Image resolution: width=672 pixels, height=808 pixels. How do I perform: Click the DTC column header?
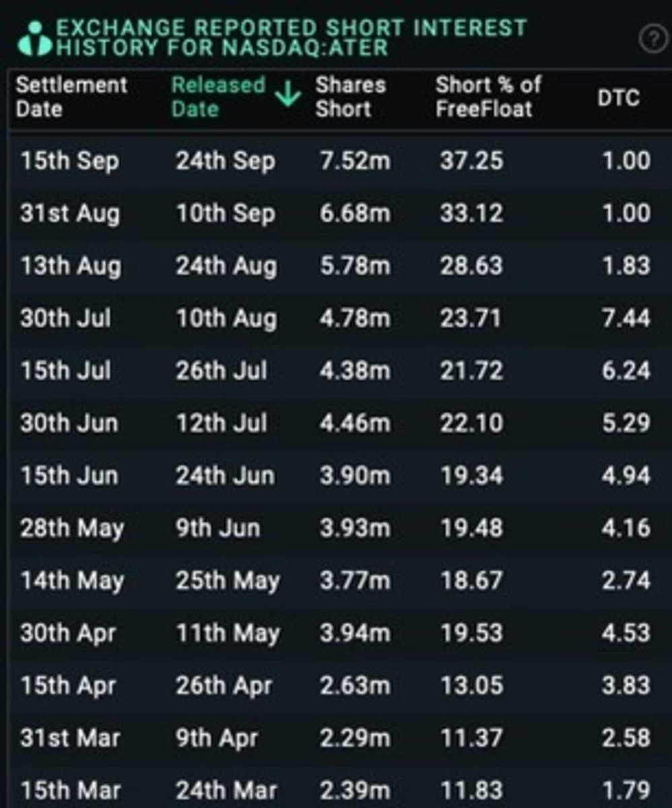[618, 98]
